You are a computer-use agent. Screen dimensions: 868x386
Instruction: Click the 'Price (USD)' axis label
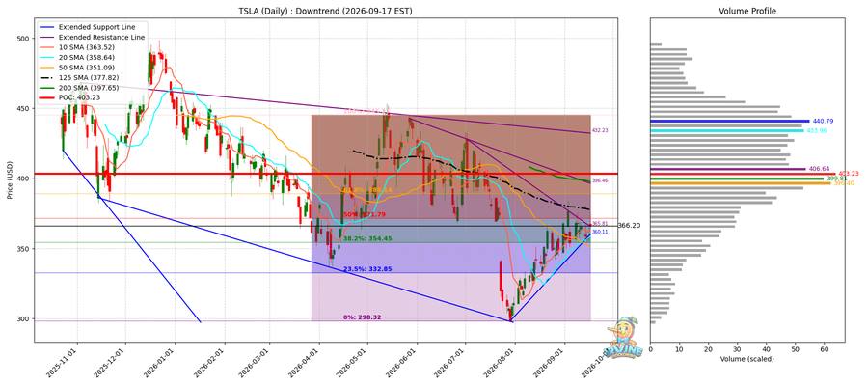coord(11,179)
